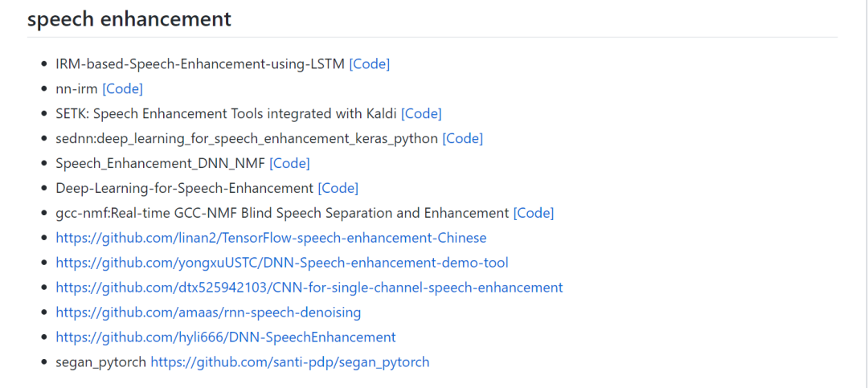Click the "IRM-based-Speech-Enhancement-using-LSTM" item text
Screen dimensions: 868x388
199,63
